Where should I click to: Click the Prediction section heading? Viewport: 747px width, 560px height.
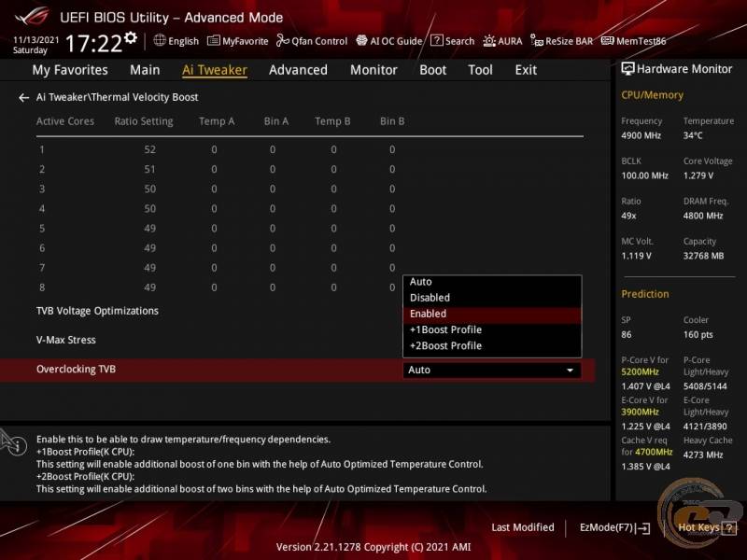644,294
